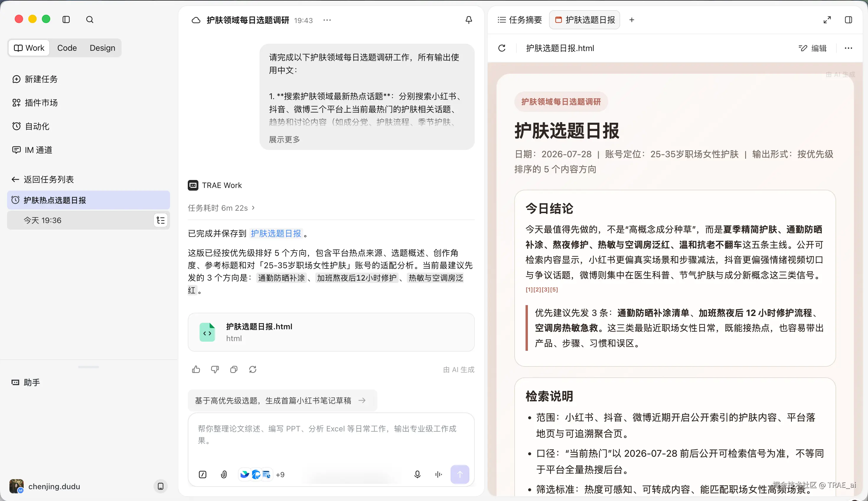Toggle the right side panel icon
This screenshot has width=868, height=501.
pos(849,20)
